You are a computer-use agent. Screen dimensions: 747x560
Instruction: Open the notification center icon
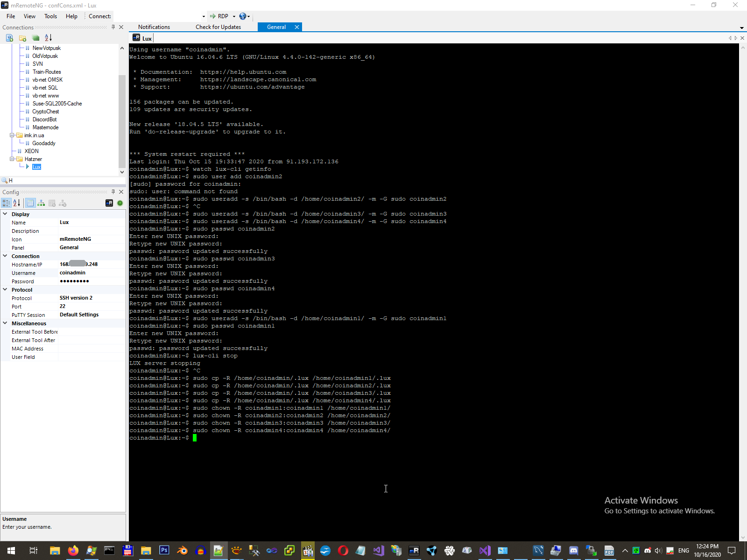click(732, 551)
